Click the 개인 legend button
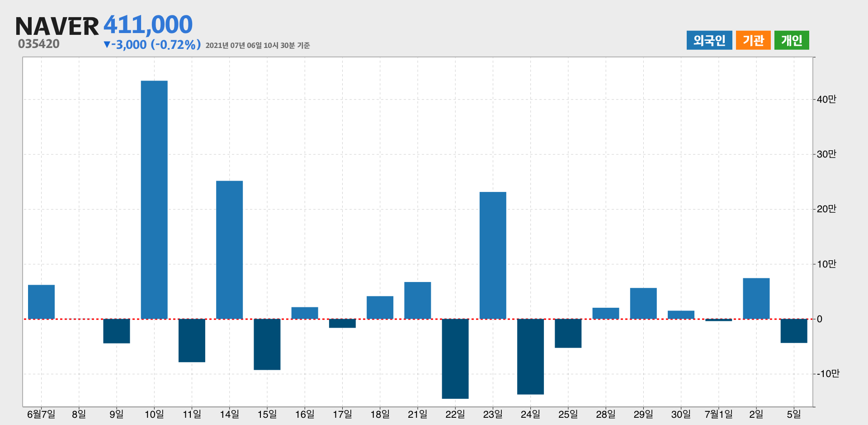868x425 pixels. [792, 40]
